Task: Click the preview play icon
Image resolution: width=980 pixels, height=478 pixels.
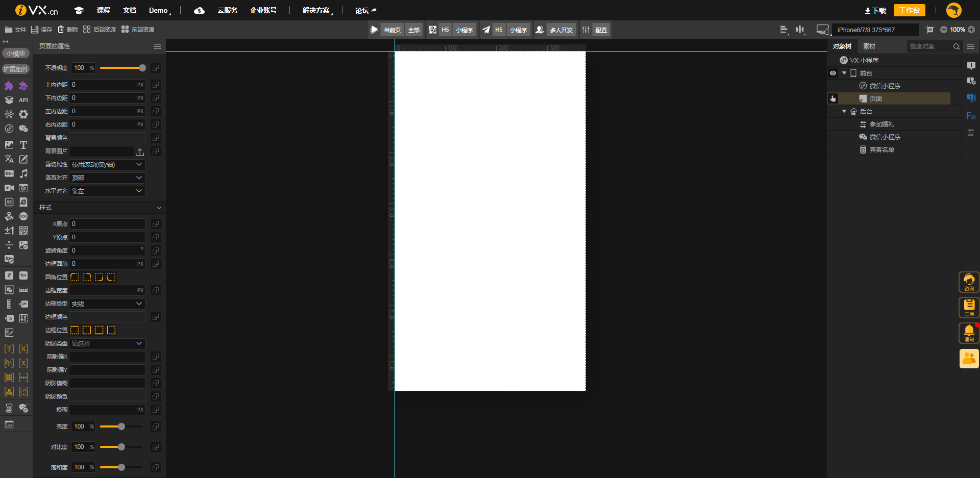Action: [374, 30]
